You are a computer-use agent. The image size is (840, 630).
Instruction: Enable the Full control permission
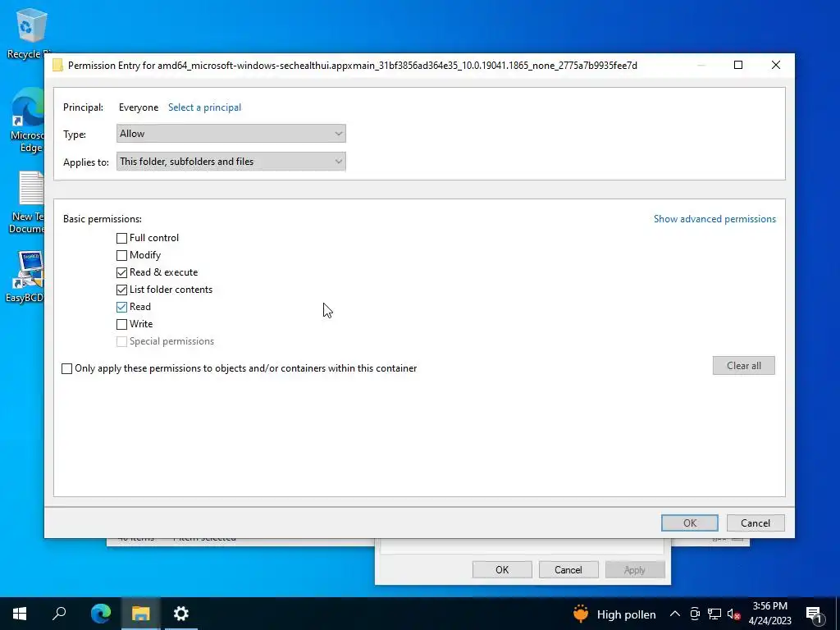[121, 238]
